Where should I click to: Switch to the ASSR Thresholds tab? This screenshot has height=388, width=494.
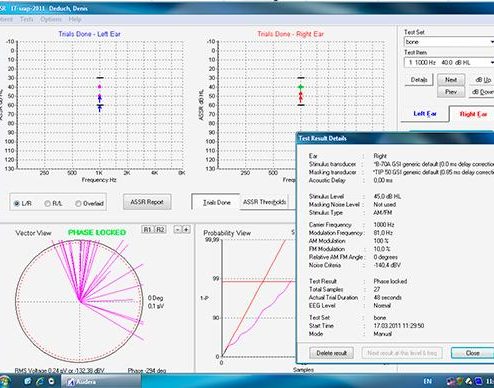pyautogui.click(x=264, y=202)
